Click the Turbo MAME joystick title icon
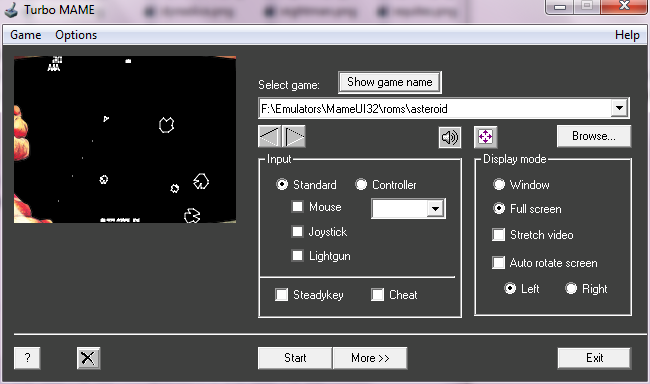This screenshot has width=650, height=384. click(x=11, y=10)
